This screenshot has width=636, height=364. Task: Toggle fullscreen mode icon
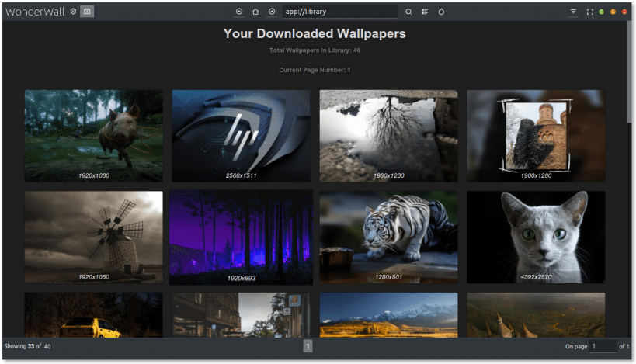click(589, 12)
